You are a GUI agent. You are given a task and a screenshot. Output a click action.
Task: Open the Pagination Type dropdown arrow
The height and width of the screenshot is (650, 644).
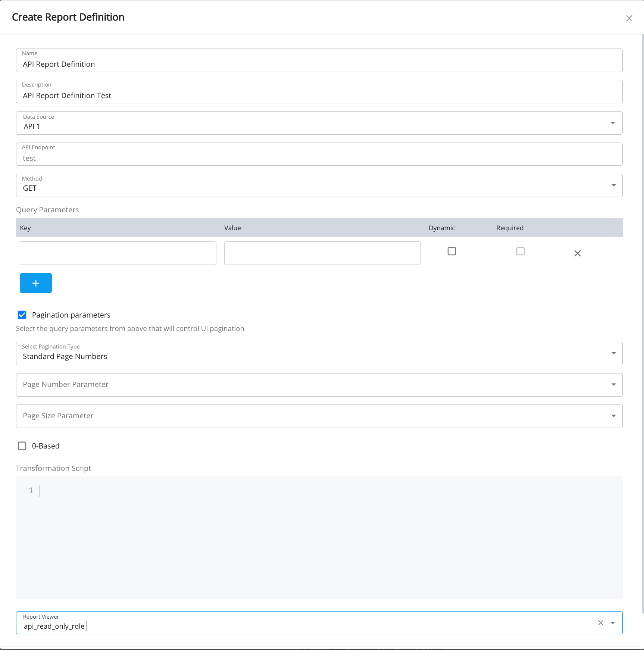point(613,353)
